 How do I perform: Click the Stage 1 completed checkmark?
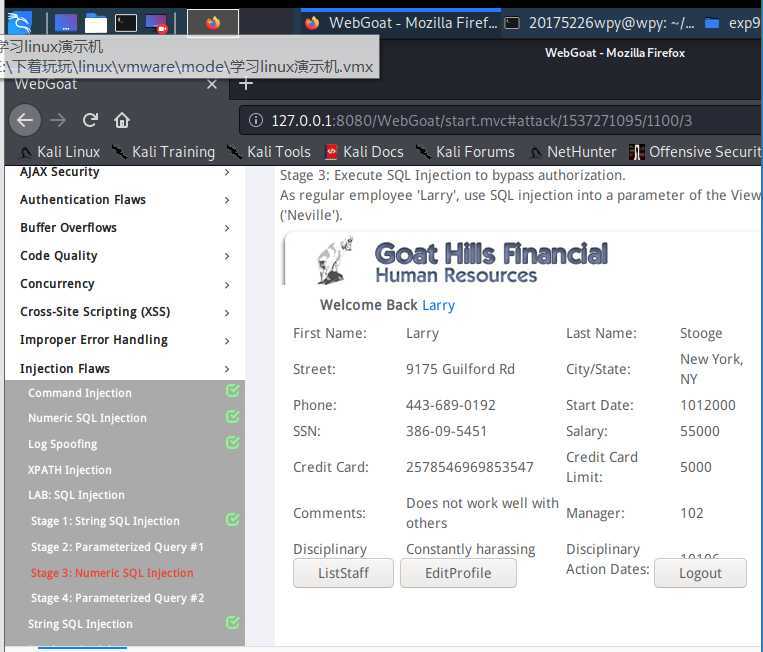pyautogui.click(x=233, y=520)
